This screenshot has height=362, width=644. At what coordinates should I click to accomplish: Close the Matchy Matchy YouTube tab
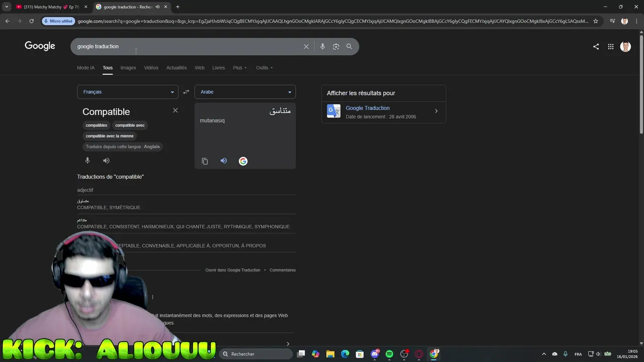point(86,7)
